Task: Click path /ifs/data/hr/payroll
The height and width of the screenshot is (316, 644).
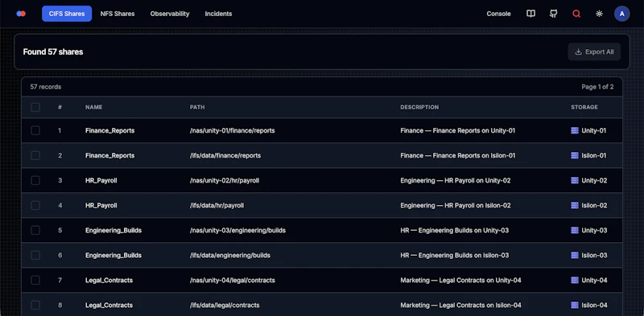Action: click(217, 205)
